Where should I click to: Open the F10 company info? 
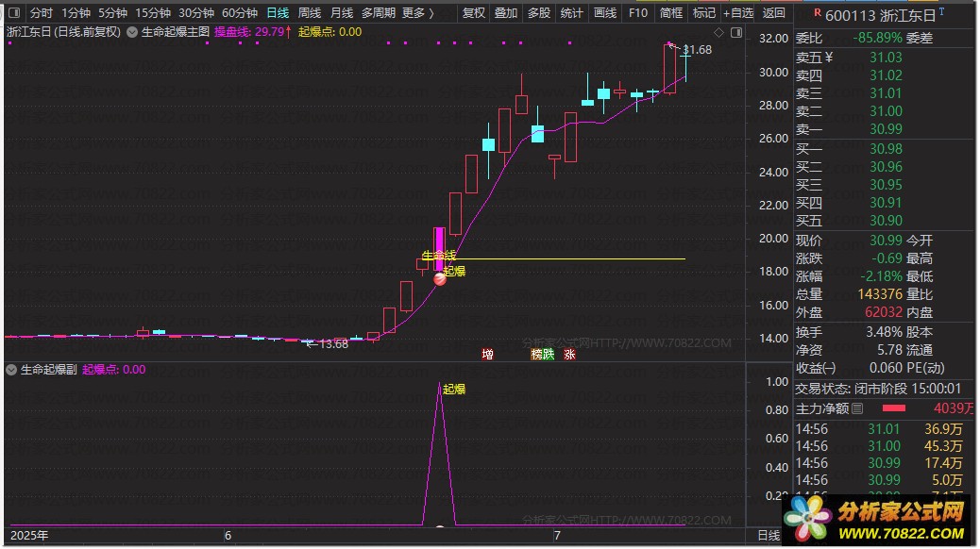tap(638, 12)
